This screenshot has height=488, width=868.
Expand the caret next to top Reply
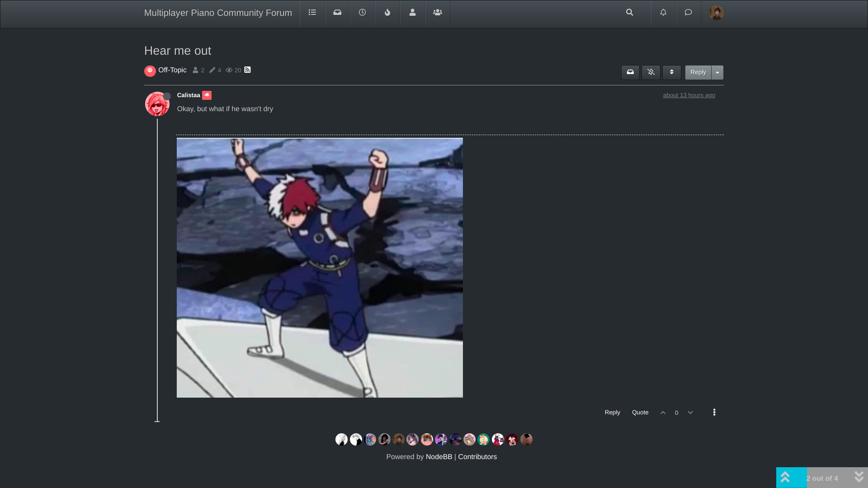click(717, 72)
